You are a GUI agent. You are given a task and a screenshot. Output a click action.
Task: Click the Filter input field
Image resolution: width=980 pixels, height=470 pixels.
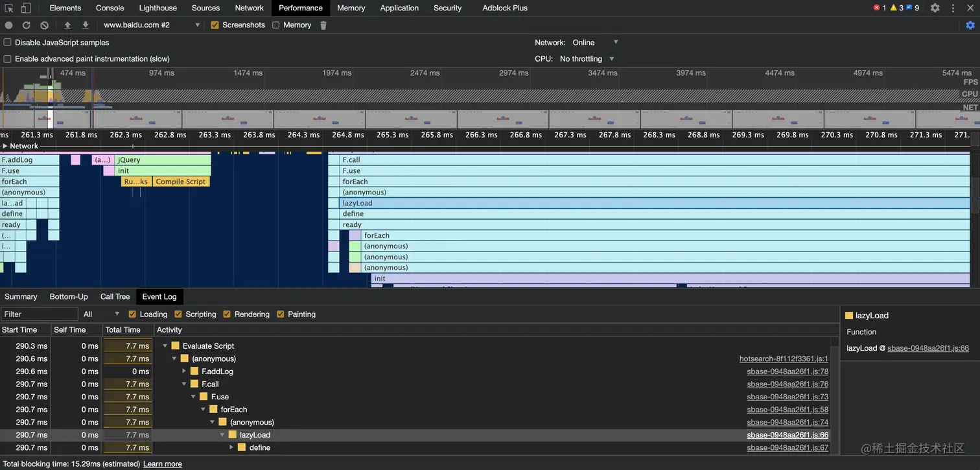coord(40,314)
